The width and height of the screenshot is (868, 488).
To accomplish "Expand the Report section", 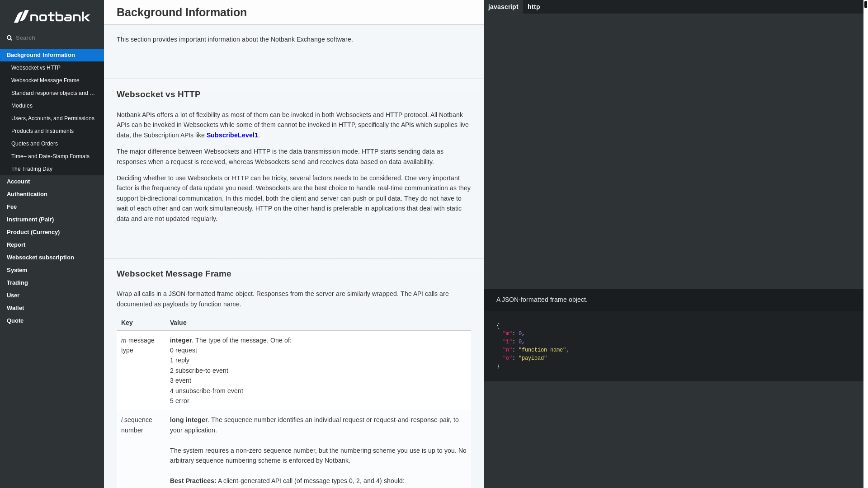I will tap(52, 245).
